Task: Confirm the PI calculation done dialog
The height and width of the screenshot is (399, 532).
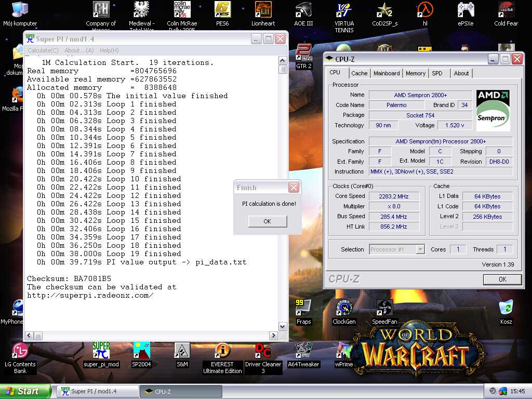Action: pos(268,221)
